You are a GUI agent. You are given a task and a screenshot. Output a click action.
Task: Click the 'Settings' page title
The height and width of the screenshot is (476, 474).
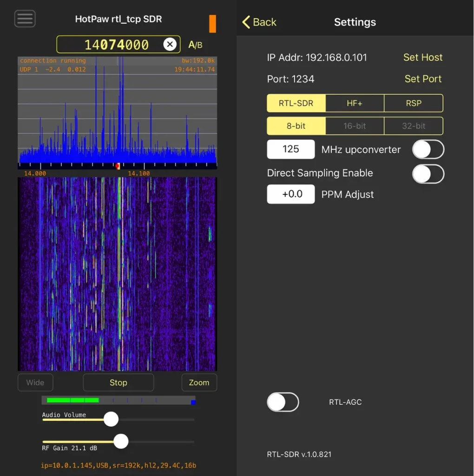click(x=355, y=22)
